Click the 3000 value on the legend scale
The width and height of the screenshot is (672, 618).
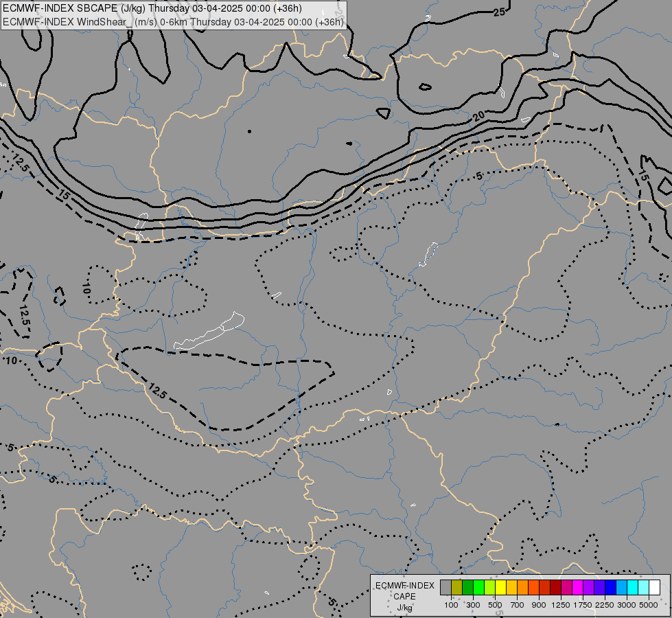coord(627,605)
